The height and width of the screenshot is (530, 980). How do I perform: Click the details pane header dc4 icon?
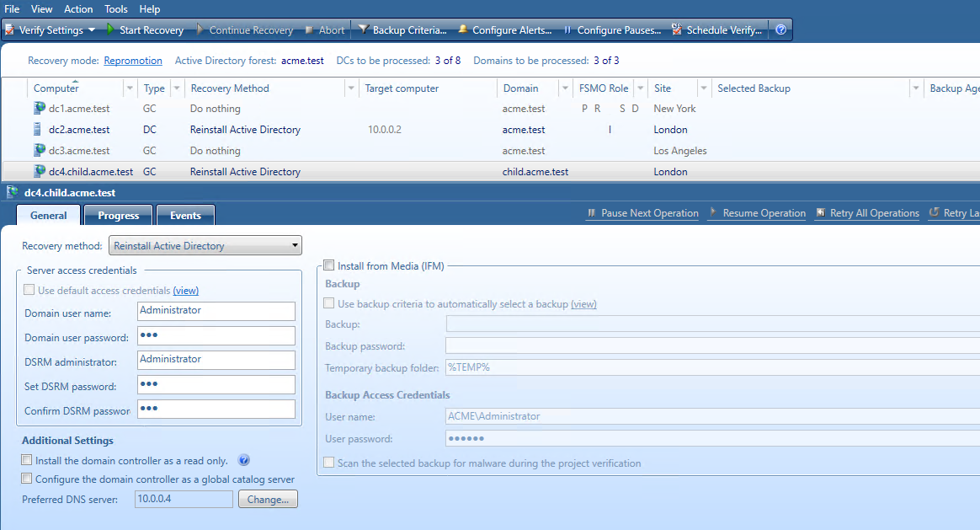(12, 192)
